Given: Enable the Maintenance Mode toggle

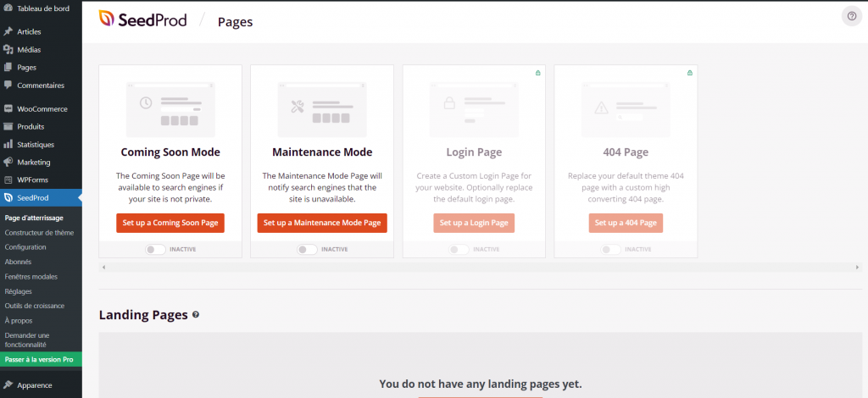Looking at the screenshot, I should (x=307, y=250).
